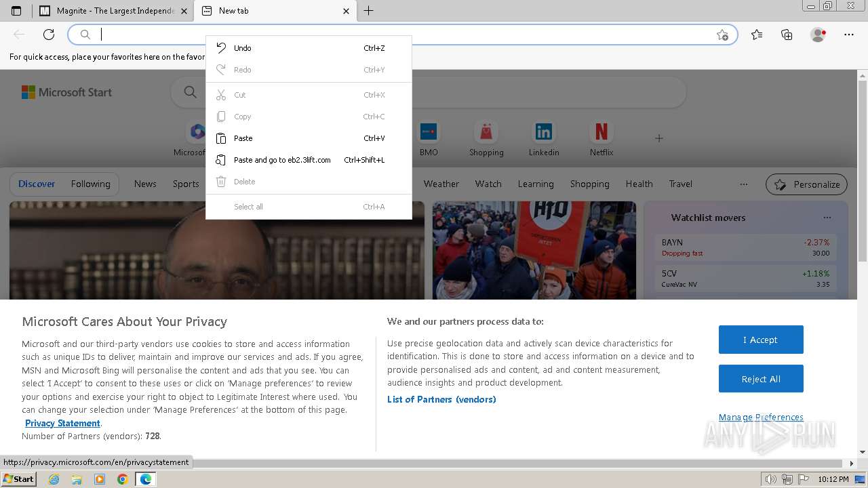The image size is (868, 488).
Task: Open the BAYN stock row
Action: pyautogui.click(x=745, y=247)
